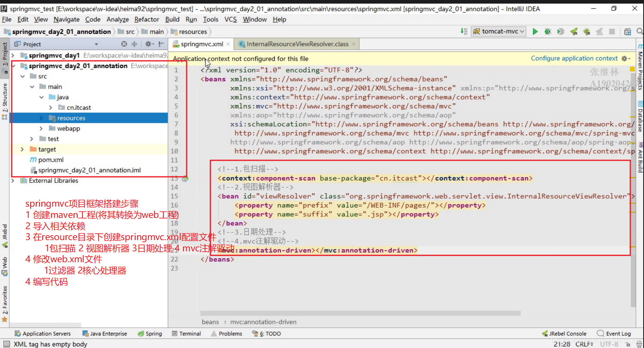Image resolution: width=644 pixels, height=348 pixels.
Task: Open the Build menu
Action: tap(172, 19)
